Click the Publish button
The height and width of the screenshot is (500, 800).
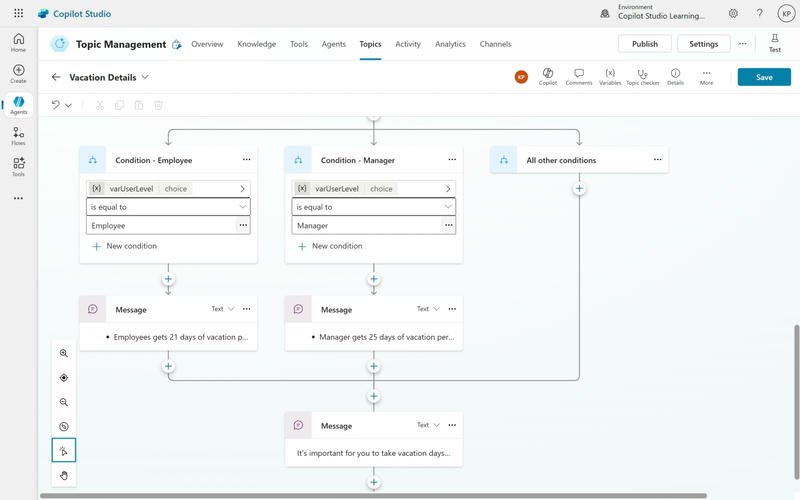645,44
